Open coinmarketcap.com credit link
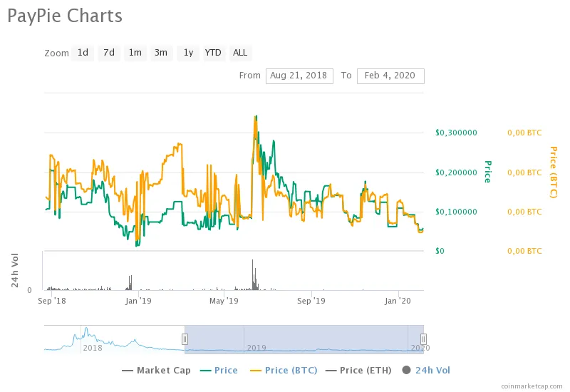 click(532, 386)
